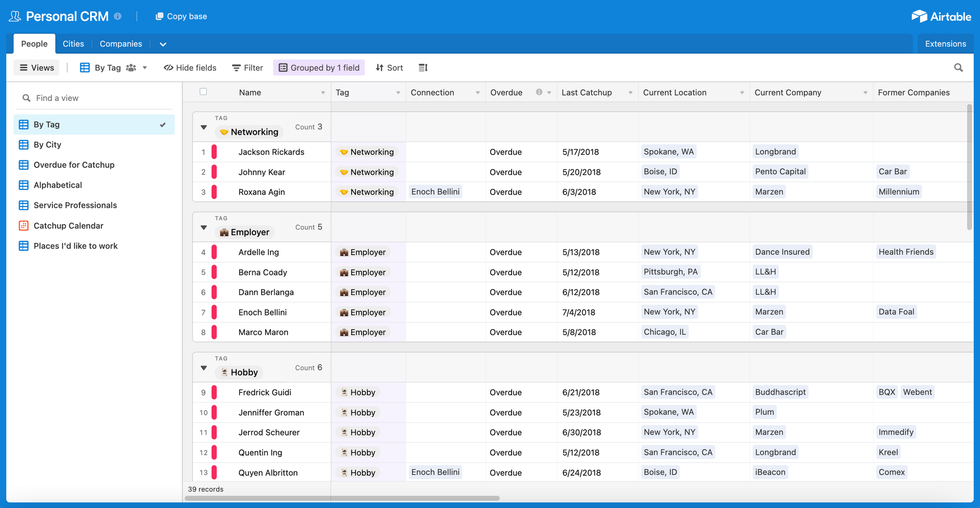Open the row height icon
The image size is (980, 508).
point(423,68)
